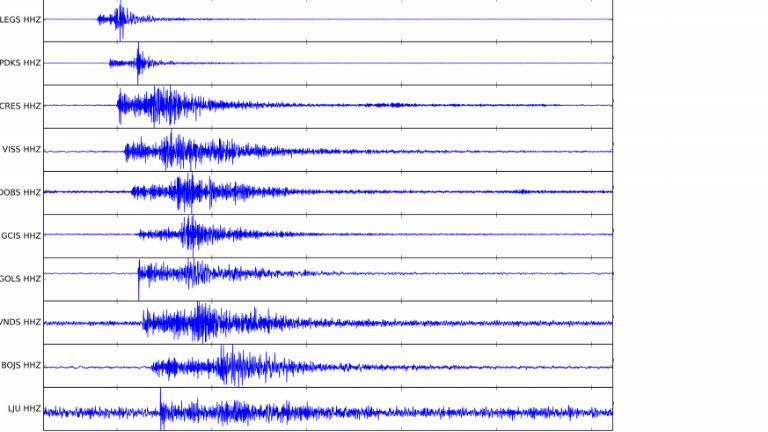Select the VISS HHZ channel label

point(21,149)
